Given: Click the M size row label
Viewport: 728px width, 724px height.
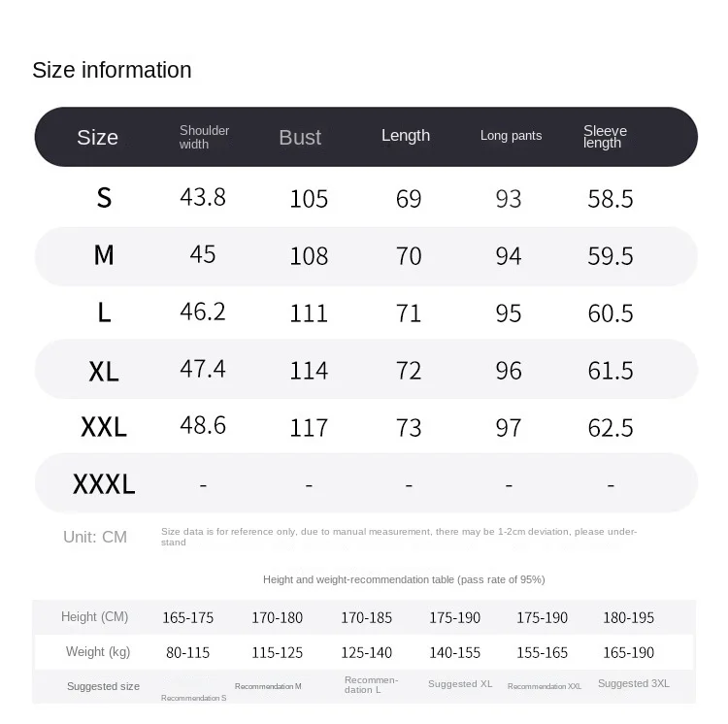Looking at the screenshot, I should pyautogui.click(x=104, y=255).
